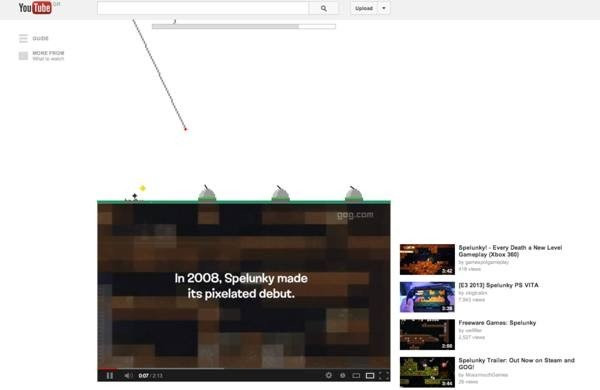The height and width of the screenshot is (390, 600).
Task: Open [E3 2013] Spelunky PS VITA title link
Action: [498, 285]
